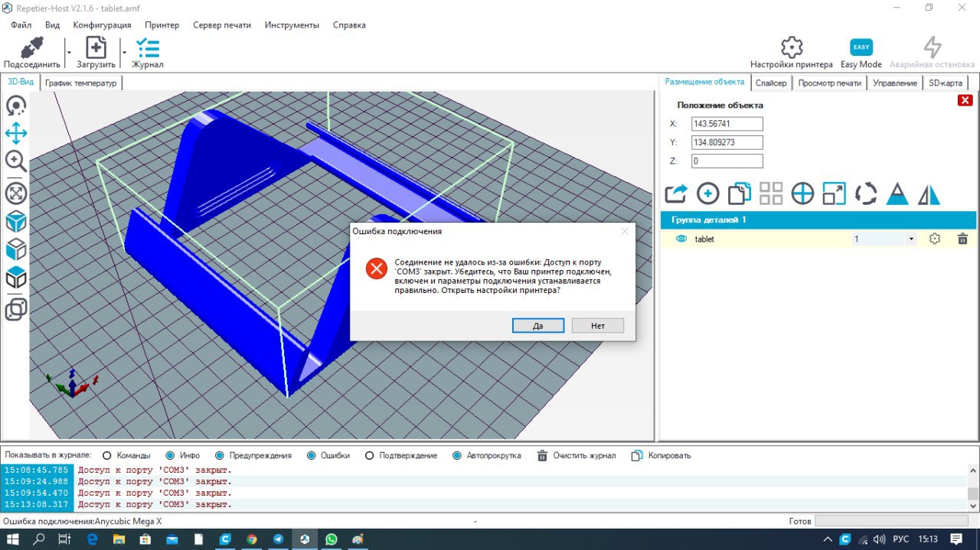Select the rotate view tool in 3D toolbar
Image resolution: width=980 pixels, height=550 pixels.
pos(16,106)
